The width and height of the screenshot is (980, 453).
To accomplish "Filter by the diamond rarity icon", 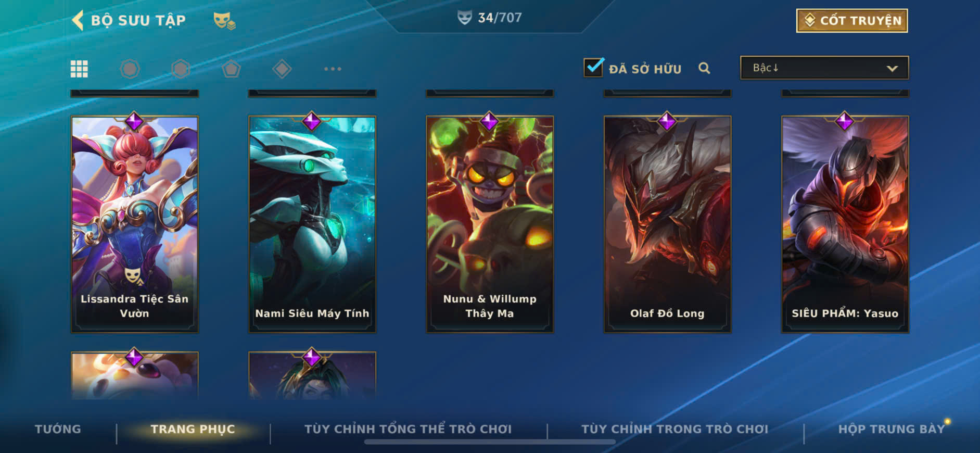I will 282,69.
